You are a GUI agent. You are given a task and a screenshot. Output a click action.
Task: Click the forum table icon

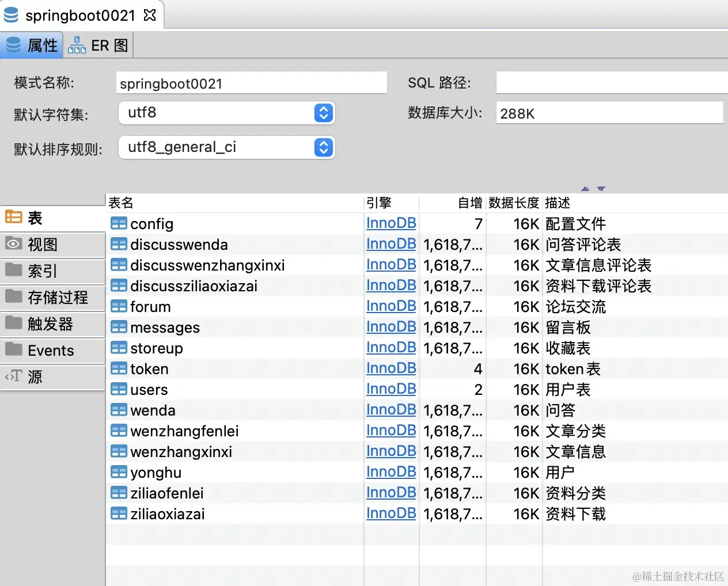(x=119, y=306)
